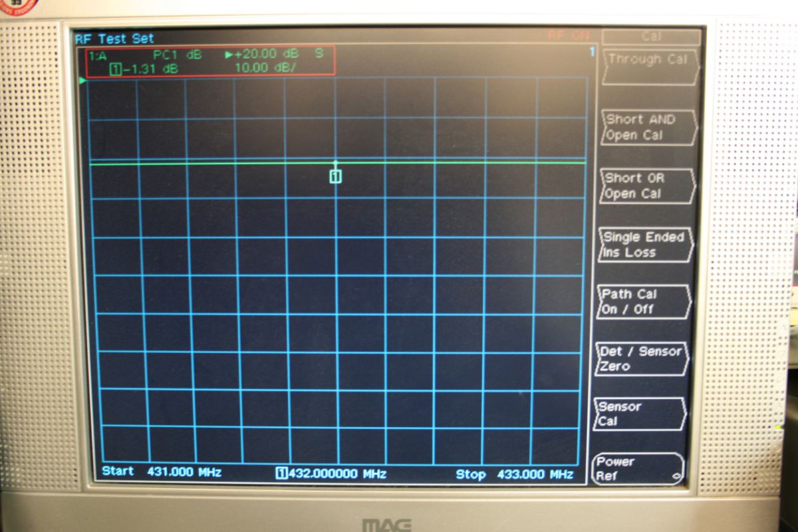Viewport: 798px width, 532px height.
Task: Click the marker -1.31 dB readout
Action: pyautogui.click(x=144, y=68)
